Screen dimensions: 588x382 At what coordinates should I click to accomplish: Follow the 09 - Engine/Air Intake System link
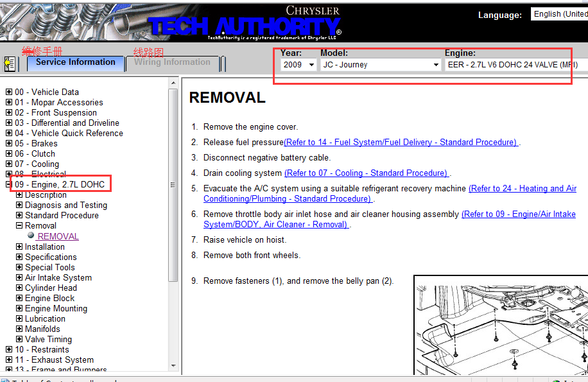point(390,219)
